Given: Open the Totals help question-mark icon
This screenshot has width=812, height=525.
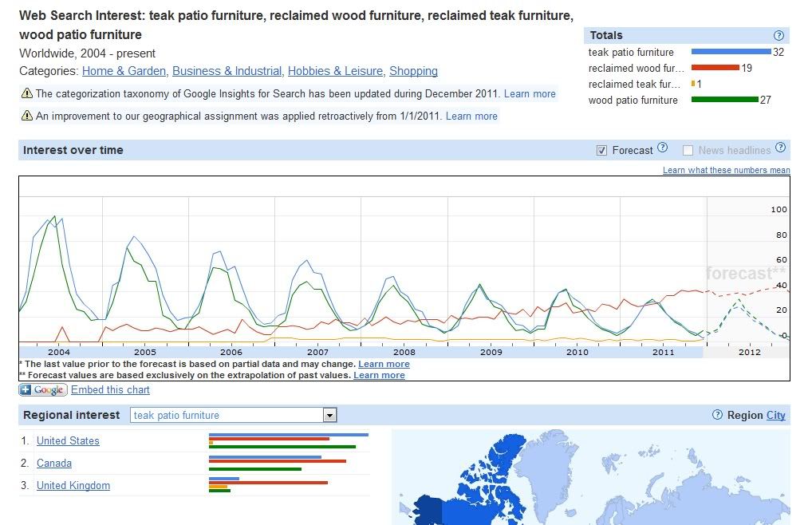Looking at the screenshot, I should pos(778,35).
